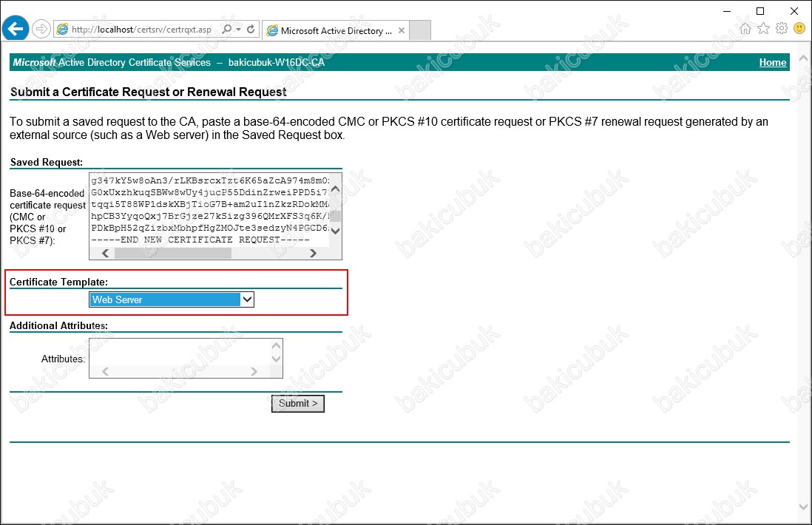Click the 'Attributes:' field label

63,359
